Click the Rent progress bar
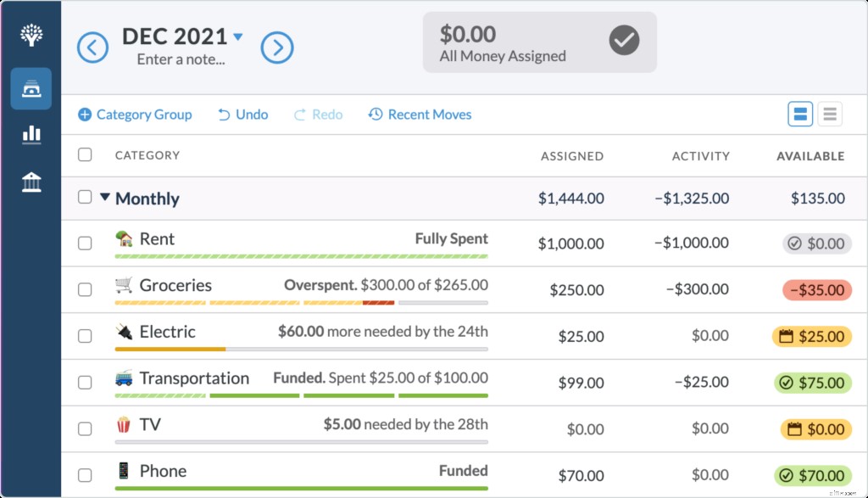 click(x=301, y=255)
